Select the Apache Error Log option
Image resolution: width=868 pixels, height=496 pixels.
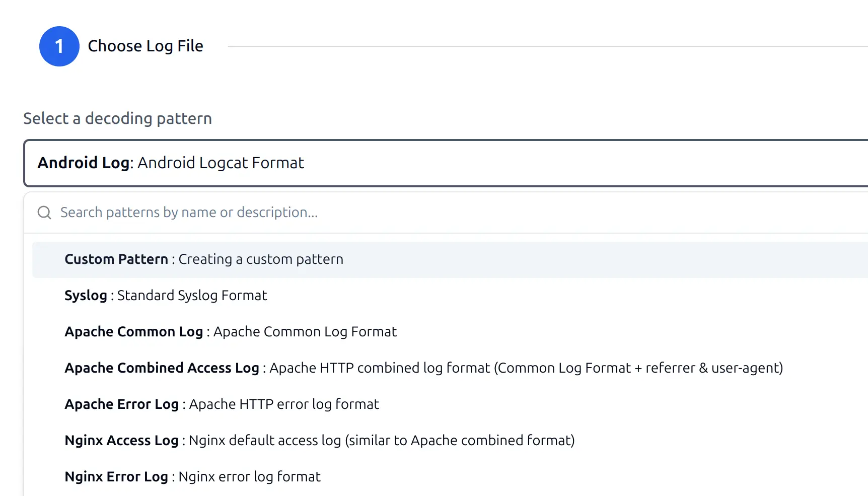click(x=222, y=404)
